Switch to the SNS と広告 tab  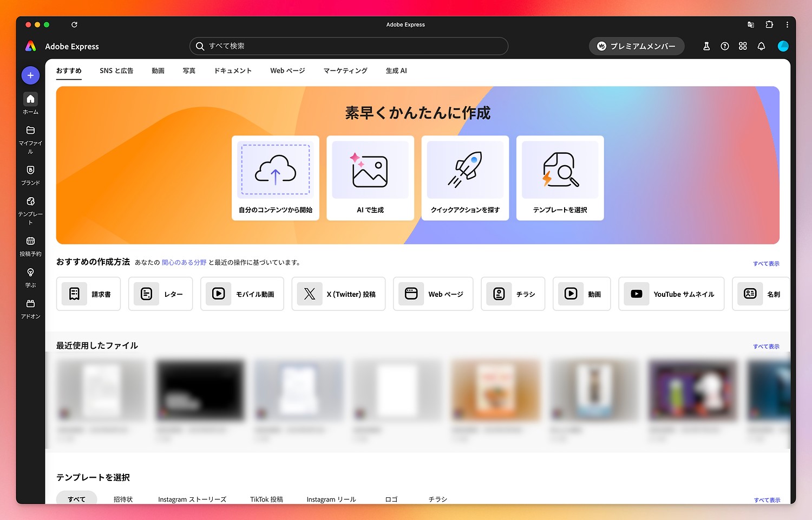(116, 71)
